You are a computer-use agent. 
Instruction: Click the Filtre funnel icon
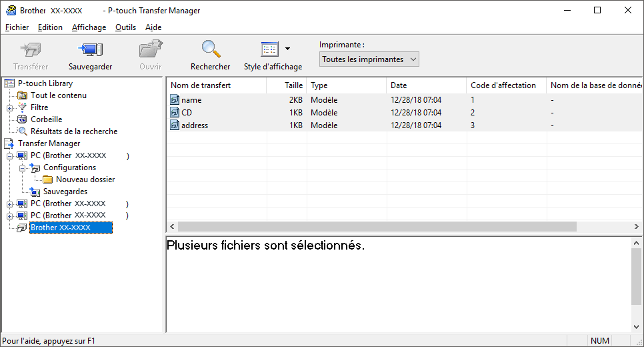tap(22, 107)
